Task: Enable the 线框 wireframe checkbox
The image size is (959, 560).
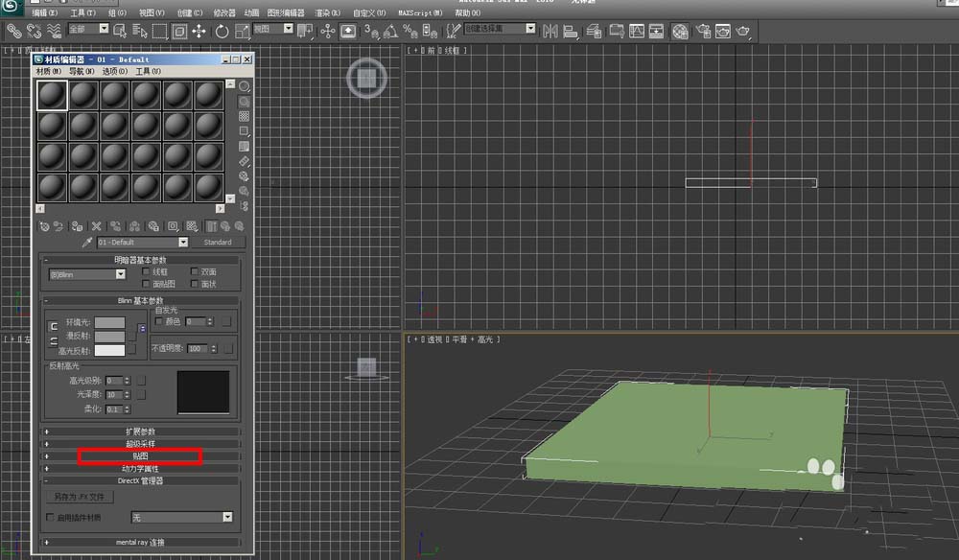Action: click(x=147, y=272)
